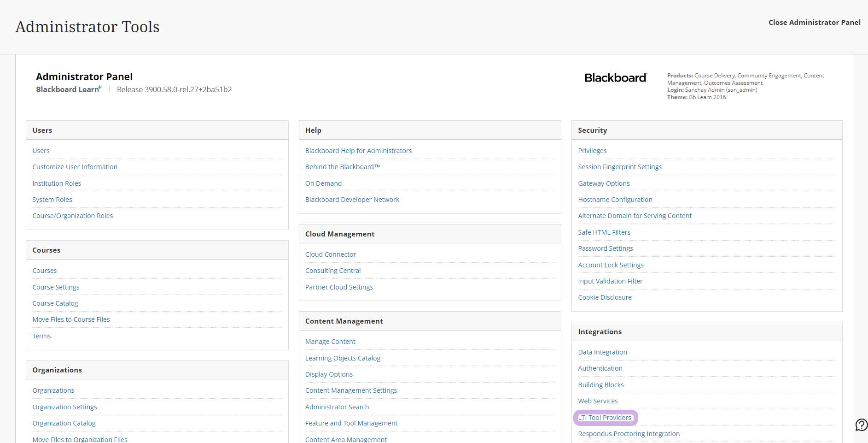Screen dimensions: 868x443
Task: Select Move Files to Course Files
Action: 71,319
